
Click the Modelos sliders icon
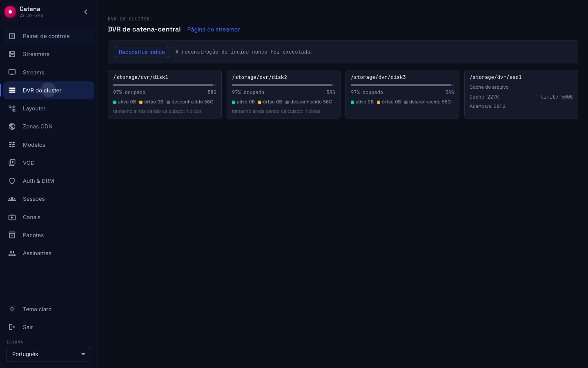12,145
